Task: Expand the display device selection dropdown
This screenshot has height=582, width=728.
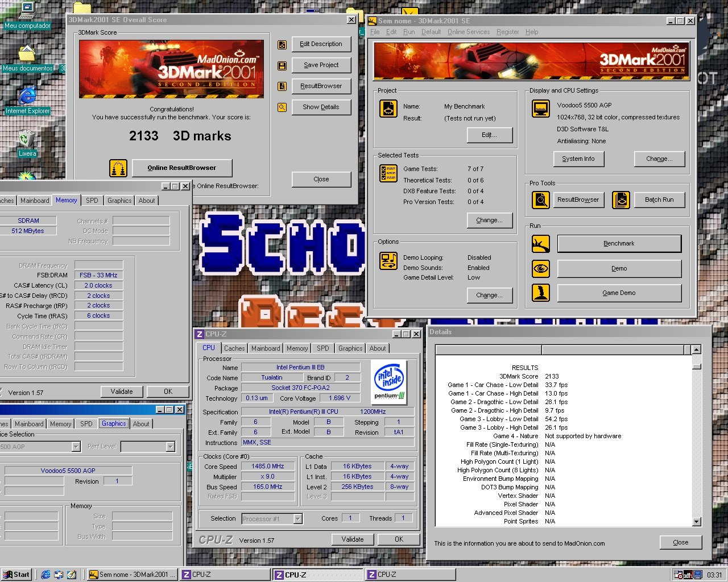Action: [76, 447]
